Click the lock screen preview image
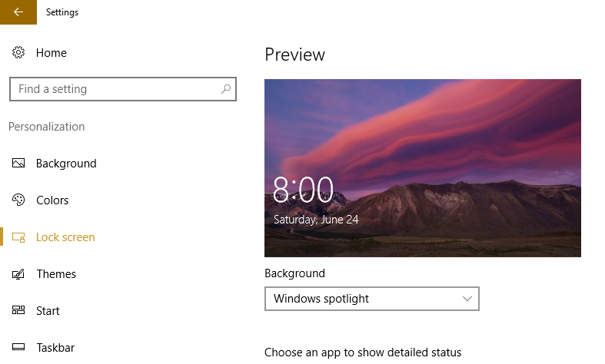 coord(423,168)
